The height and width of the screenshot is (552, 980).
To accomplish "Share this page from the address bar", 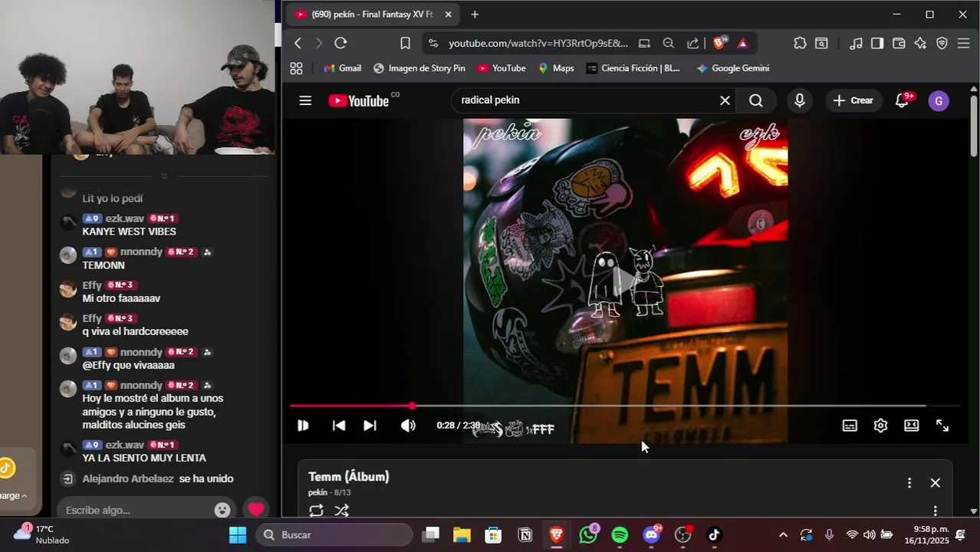I will (693, 44).
